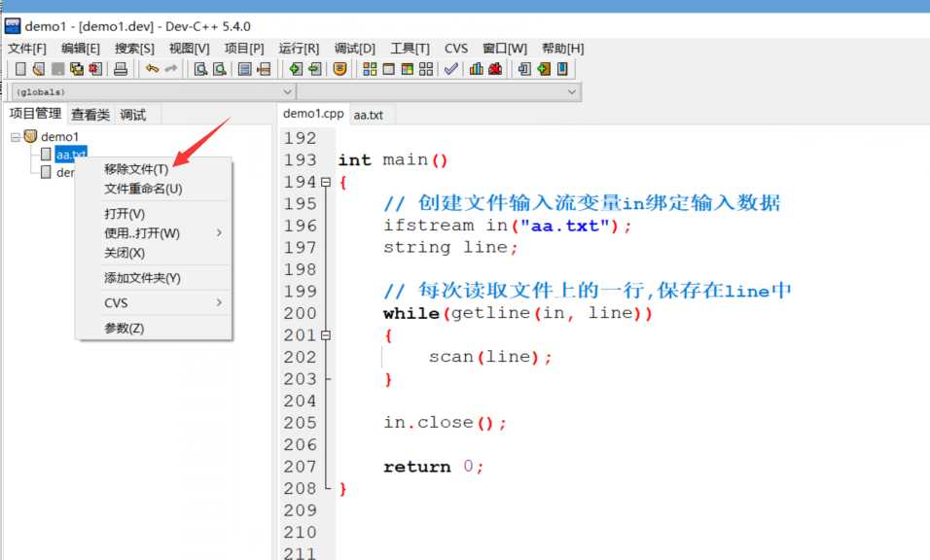Switch to the demo1.cpp editor tab
The height and width of the screenshot is (560, 930).
pos(313,113)
